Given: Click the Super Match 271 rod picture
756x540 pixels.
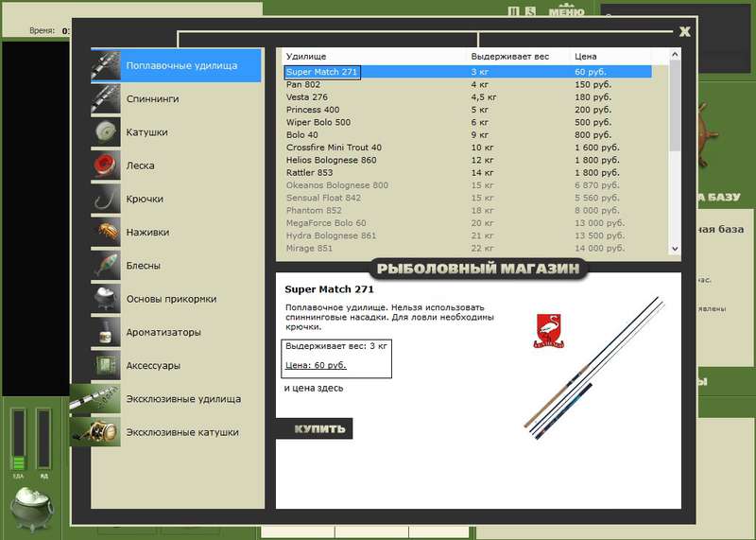Looking at the screenshot, I should [594, 368].
